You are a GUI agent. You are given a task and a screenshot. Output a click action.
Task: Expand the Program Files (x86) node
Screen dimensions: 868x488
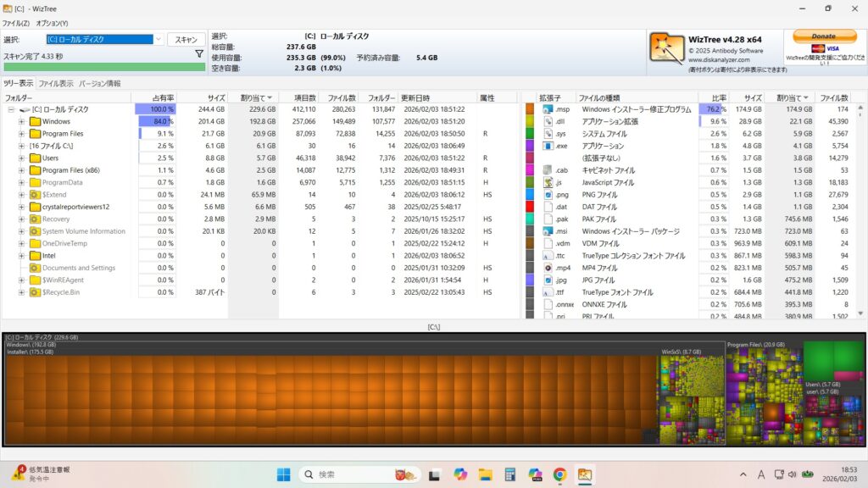[21, 170]
